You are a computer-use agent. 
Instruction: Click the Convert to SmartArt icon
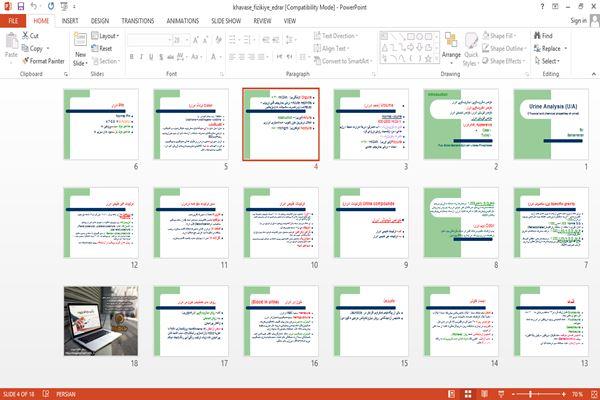pos(317,61)
